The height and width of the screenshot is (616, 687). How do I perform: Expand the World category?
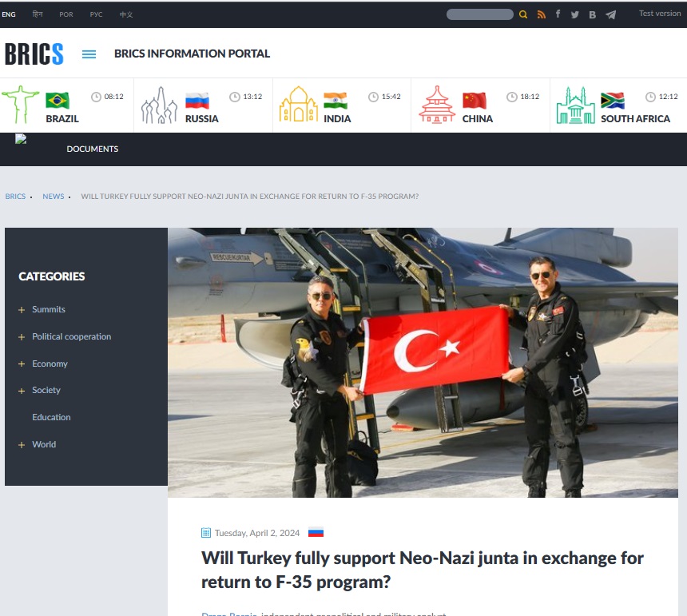22,445
